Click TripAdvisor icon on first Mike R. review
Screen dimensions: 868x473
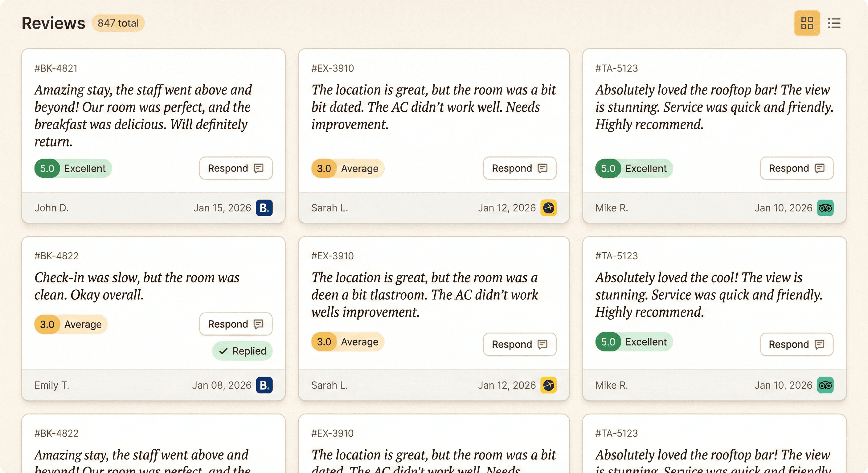click(x=825, y=208)
